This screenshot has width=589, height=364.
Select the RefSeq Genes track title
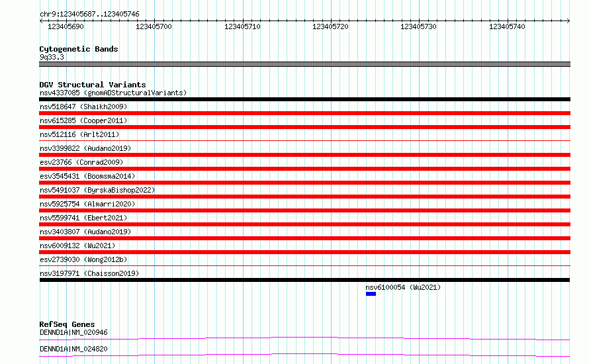click(x=67, y=324)
